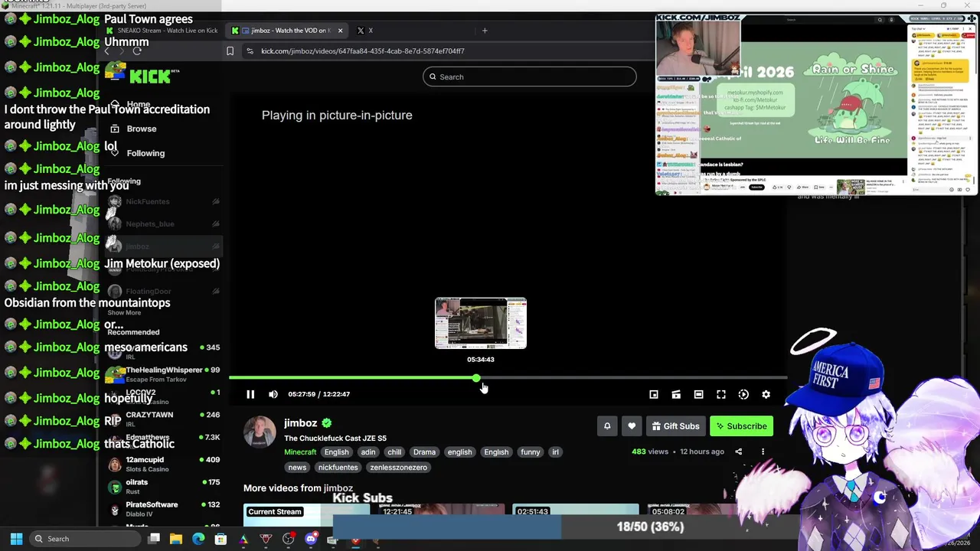
Task: Click the progress bar playhead handle
Action: pos(476,378)
